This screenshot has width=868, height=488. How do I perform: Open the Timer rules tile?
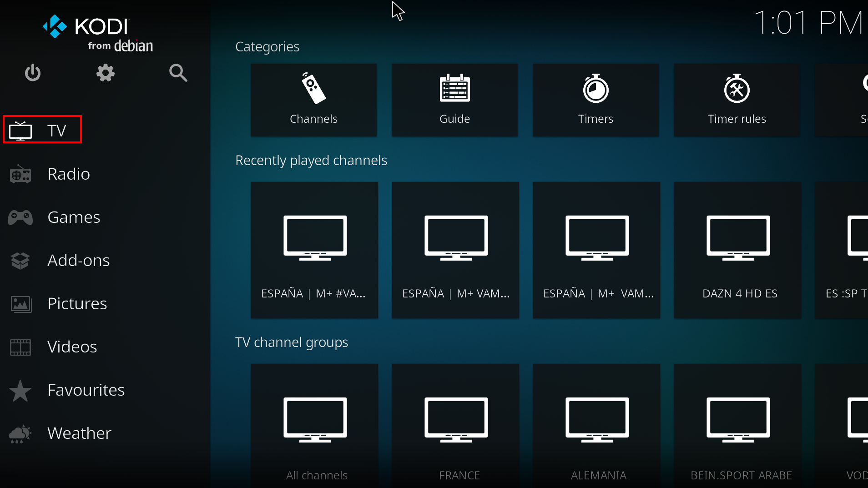[x=737, y=100]
